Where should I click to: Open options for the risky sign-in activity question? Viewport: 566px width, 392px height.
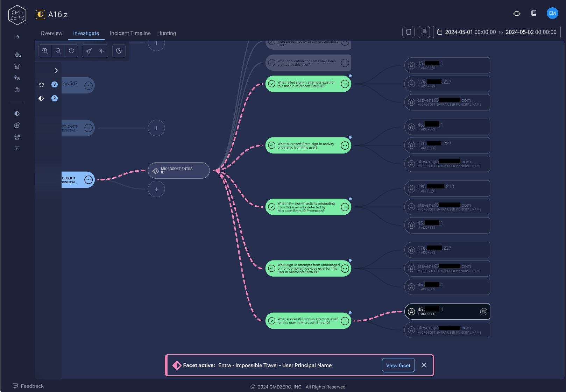[x=345, y=207]
